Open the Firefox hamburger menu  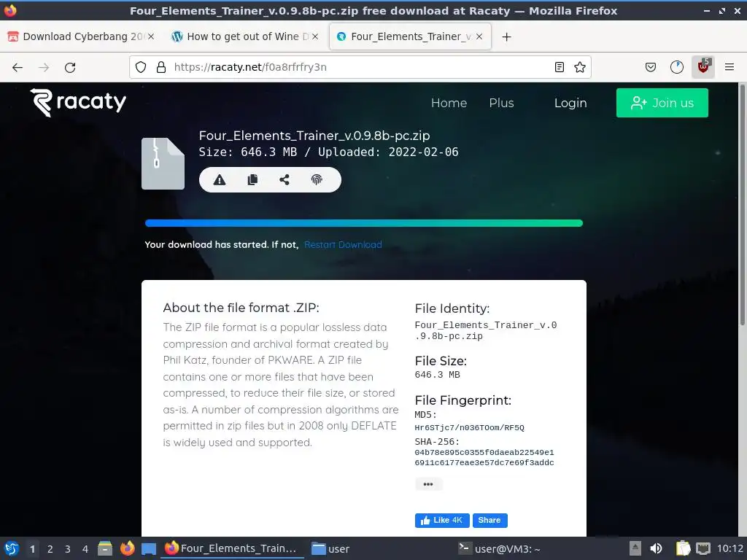click(729, 67)
